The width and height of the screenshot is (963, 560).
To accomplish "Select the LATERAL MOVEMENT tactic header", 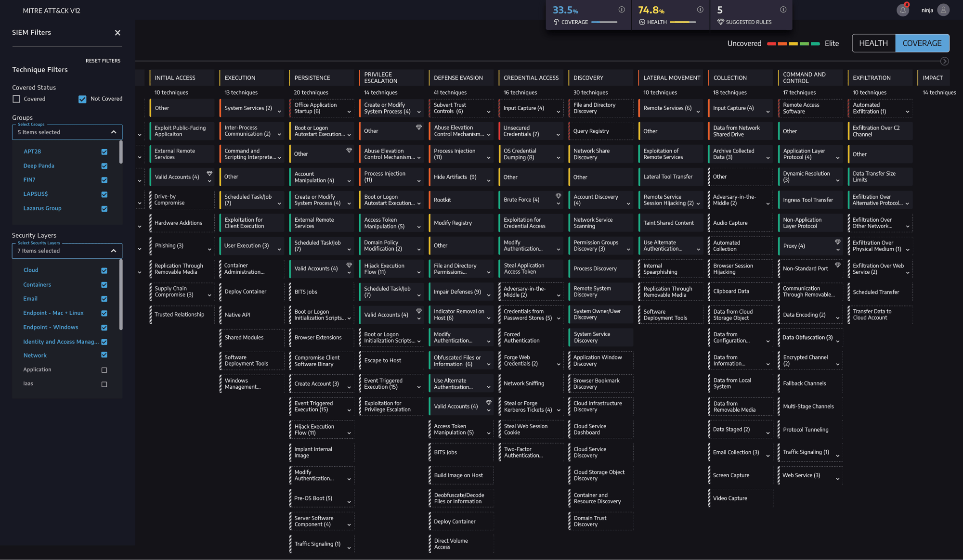I will pyautogui.click(x=672, y=77).
